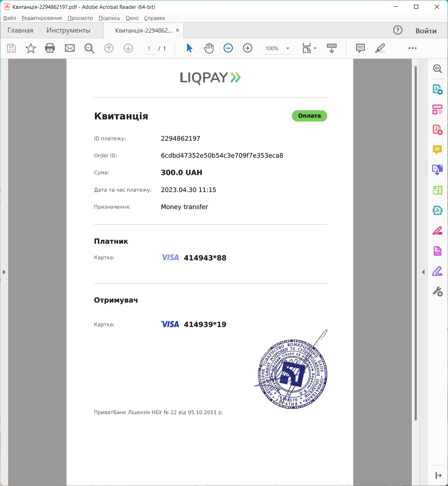This screenshot has height=486, width=448.
Task: Add a comment note from toolbar
Action: [360, 48]
